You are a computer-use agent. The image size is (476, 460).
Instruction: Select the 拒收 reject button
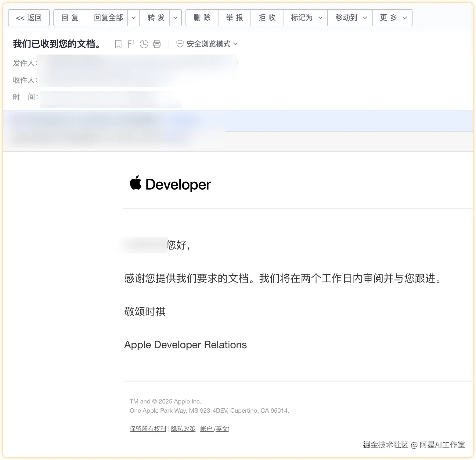pyautogui.click(x=267, y=18)
